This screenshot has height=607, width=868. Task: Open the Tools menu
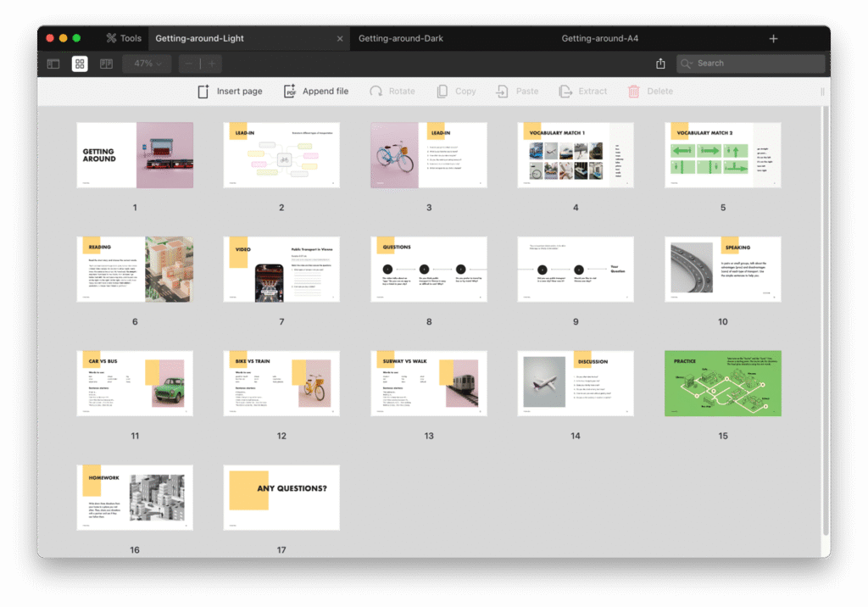(124, 38)
